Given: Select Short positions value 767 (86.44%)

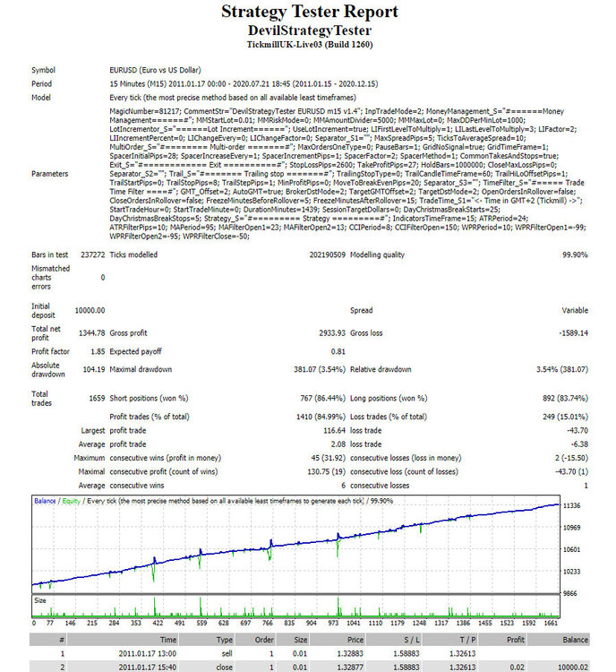Looking at the screenshot, I should (x=322, y=398).
